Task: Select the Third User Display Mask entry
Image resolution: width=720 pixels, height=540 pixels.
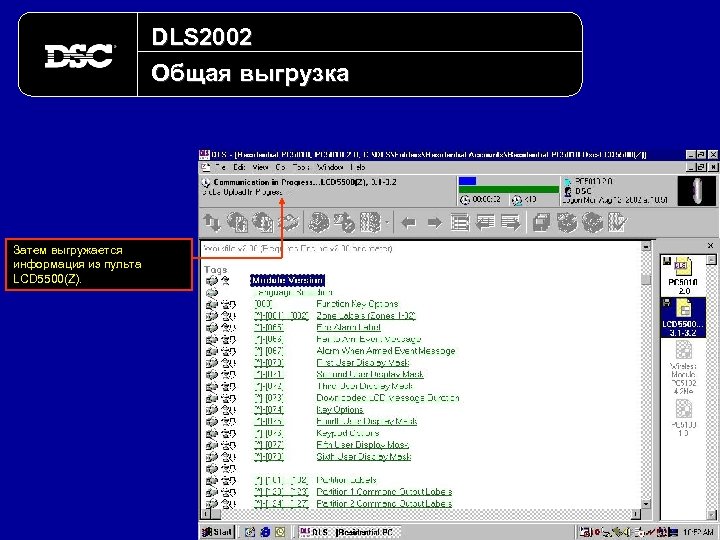Action: 365,386
